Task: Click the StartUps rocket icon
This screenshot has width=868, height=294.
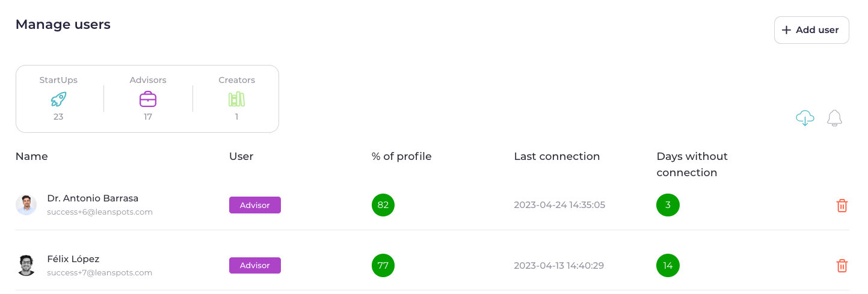Action: pyautogui.click(x=58, y=99)
